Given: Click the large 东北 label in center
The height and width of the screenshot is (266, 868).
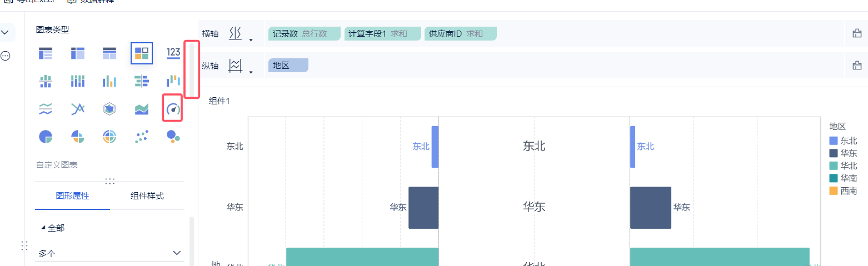Looking at the screenshot, I should pyautogui.click(x=534, y=146).
